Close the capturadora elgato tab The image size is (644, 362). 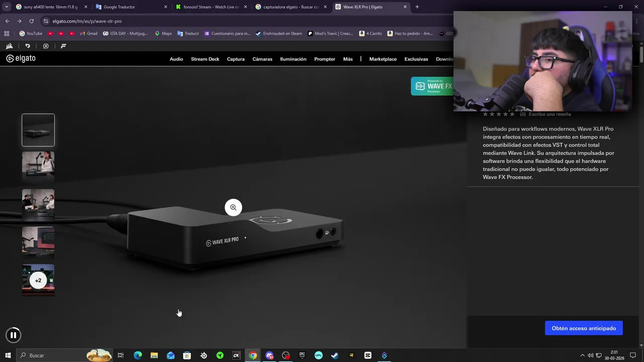[x=325, y=7]
